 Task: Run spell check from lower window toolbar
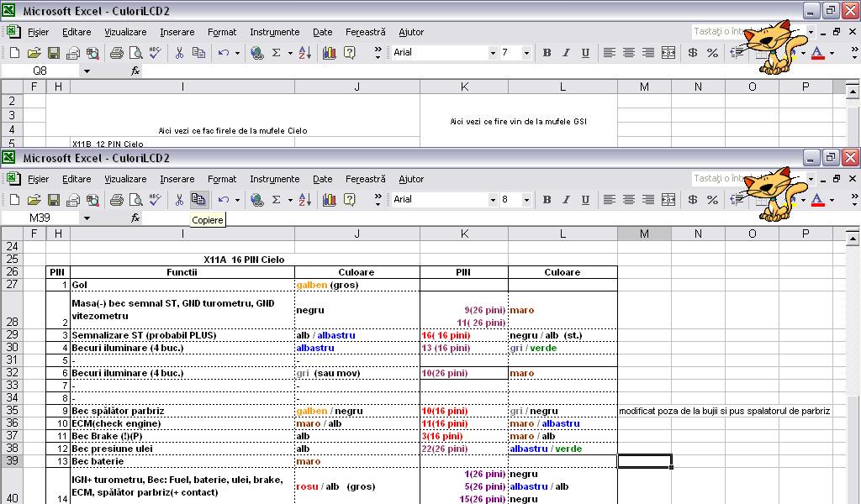(155, 200)
